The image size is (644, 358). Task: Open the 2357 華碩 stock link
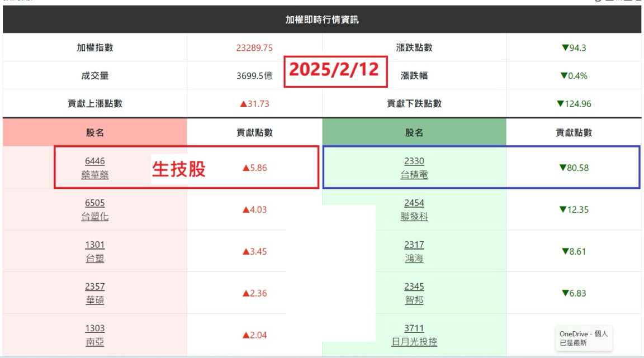coord(95,293)
